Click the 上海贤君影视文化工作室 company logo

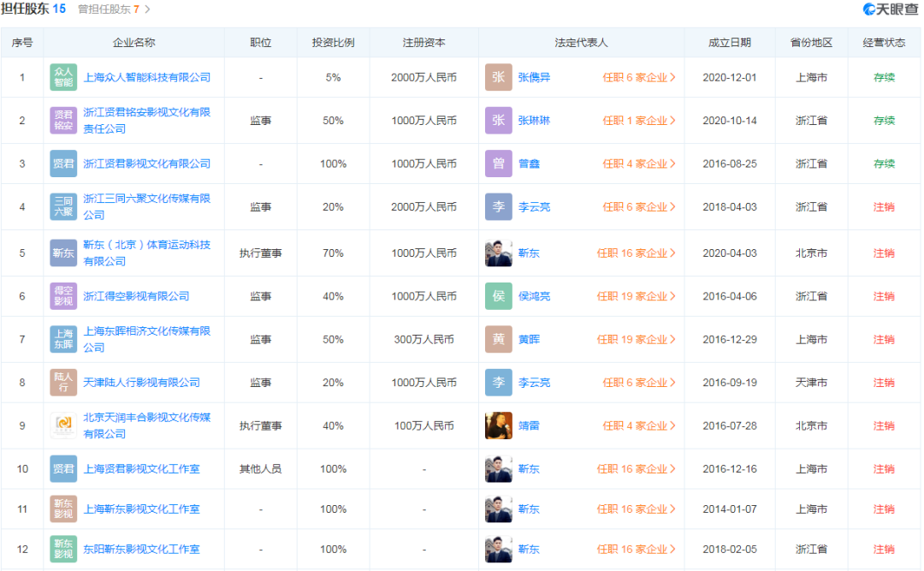point(63,469)
